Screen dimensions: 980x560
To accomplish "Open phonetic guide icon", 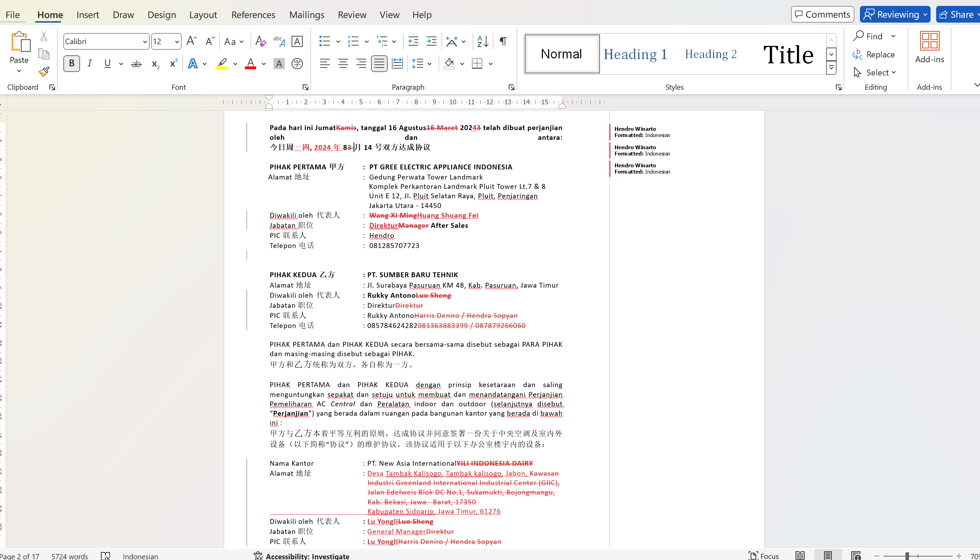I will (279, 41).
